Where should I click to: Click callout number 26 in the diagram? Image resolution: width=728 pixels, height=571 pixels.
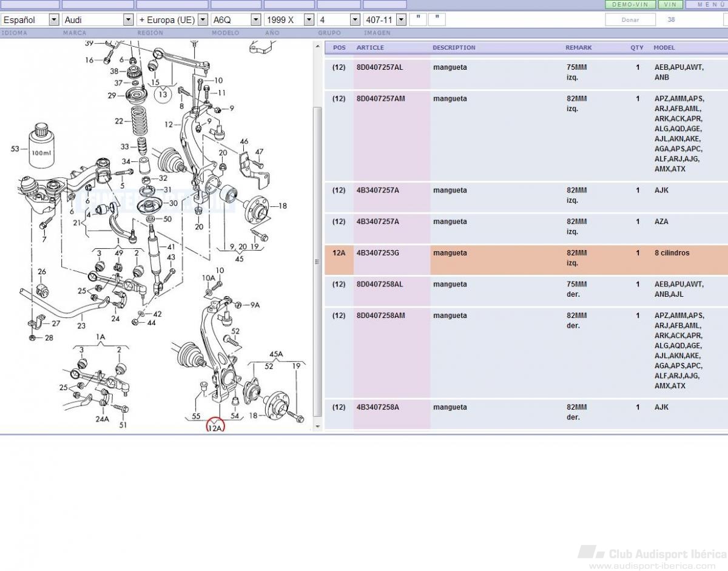(x=42, y=271)
